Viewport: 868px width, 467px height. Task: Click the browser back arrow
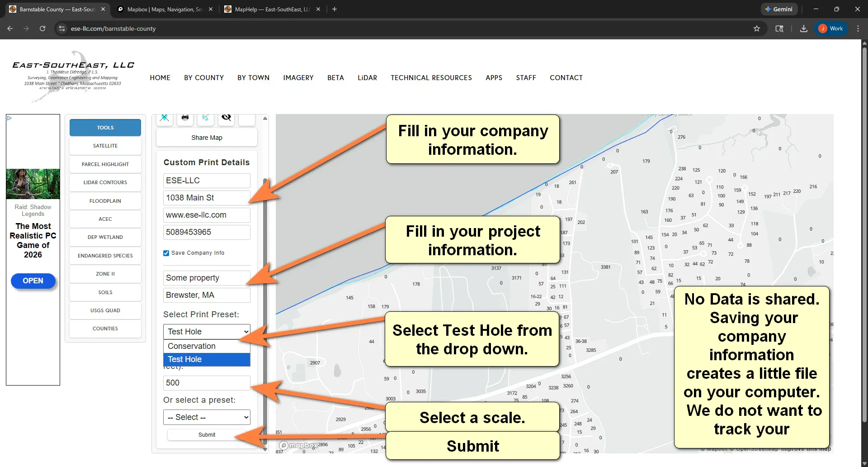coord(10,28)
